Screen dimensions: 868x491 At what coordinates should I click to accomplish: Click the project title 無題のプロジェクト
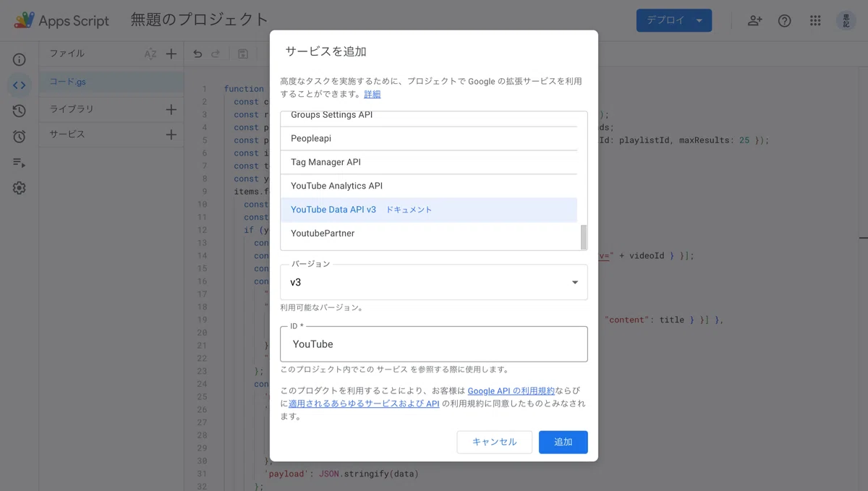199,20
